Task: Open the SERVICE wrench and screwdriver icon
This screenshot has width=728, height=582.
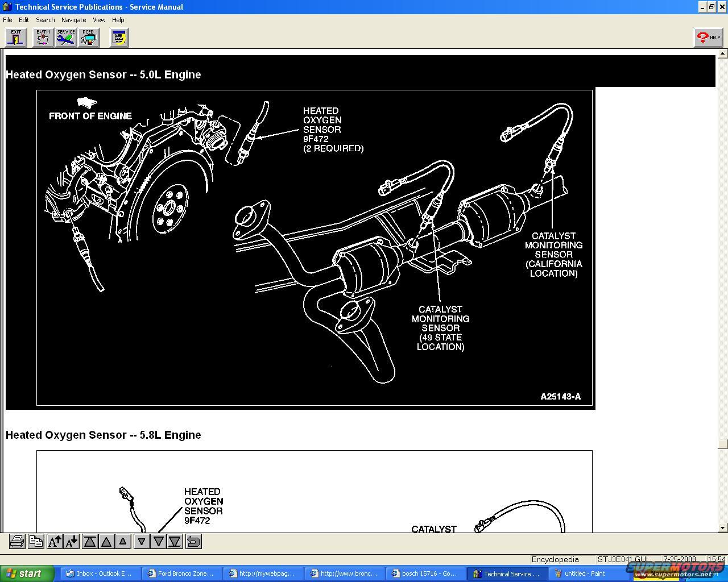Action: [66, 38]
